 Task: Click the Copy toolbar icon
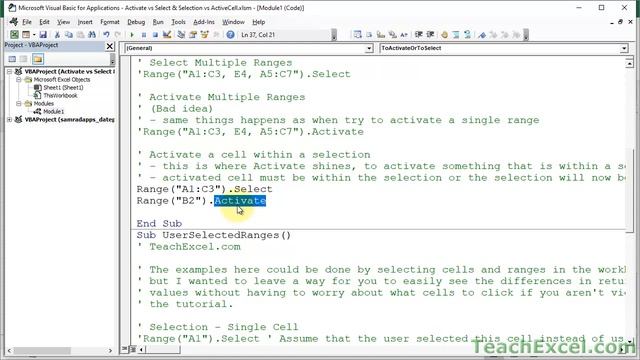click(x=69, y=35)
